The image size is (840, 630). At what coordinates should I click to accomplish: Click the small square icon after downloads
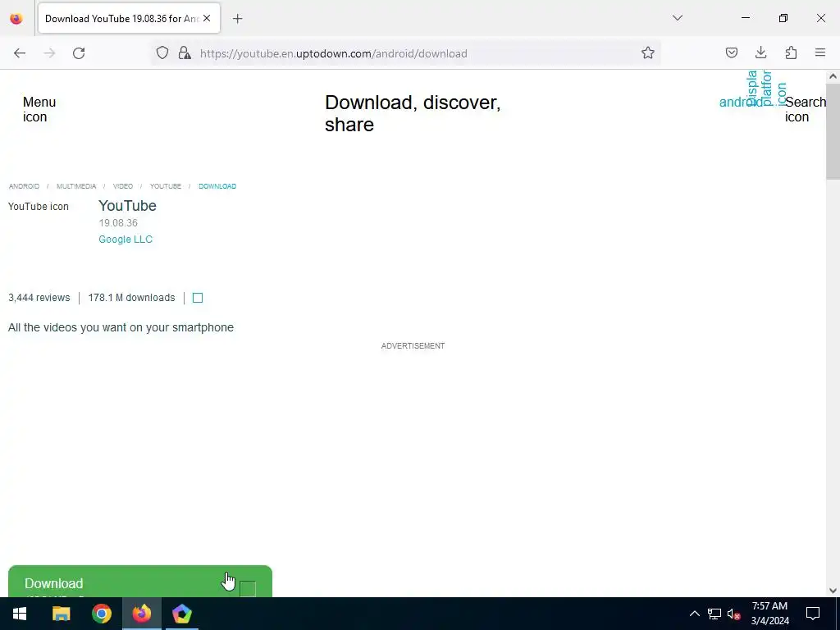click(x=198, y=298)
